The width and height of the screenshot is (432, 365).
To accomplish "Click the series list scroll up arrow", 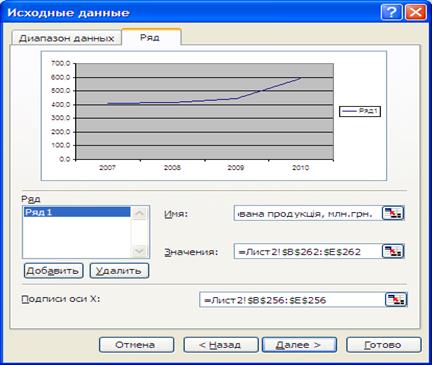I will [x=139, y=214].
